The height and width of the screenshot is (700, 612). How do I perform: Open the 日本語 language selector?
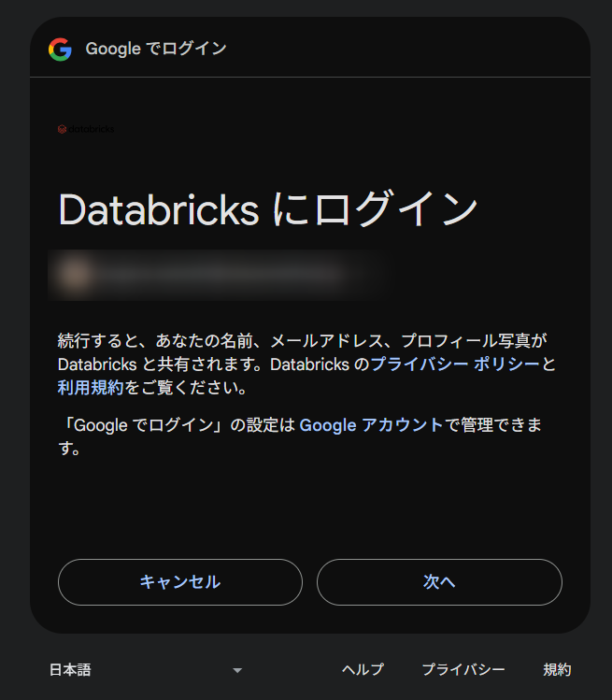pyautogui.click(x=146, y=670)
